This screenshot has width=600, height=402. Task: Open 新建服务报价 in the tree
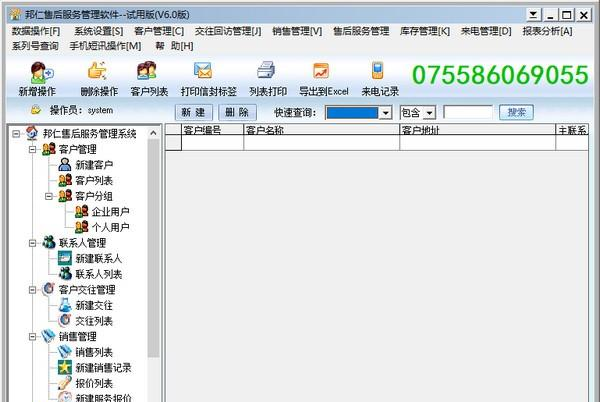click(x=103, y=398)
